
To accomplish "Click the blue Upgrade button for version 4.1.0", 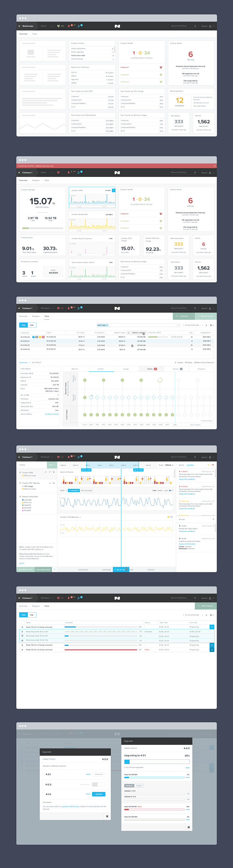I will [x=99, y=794].
